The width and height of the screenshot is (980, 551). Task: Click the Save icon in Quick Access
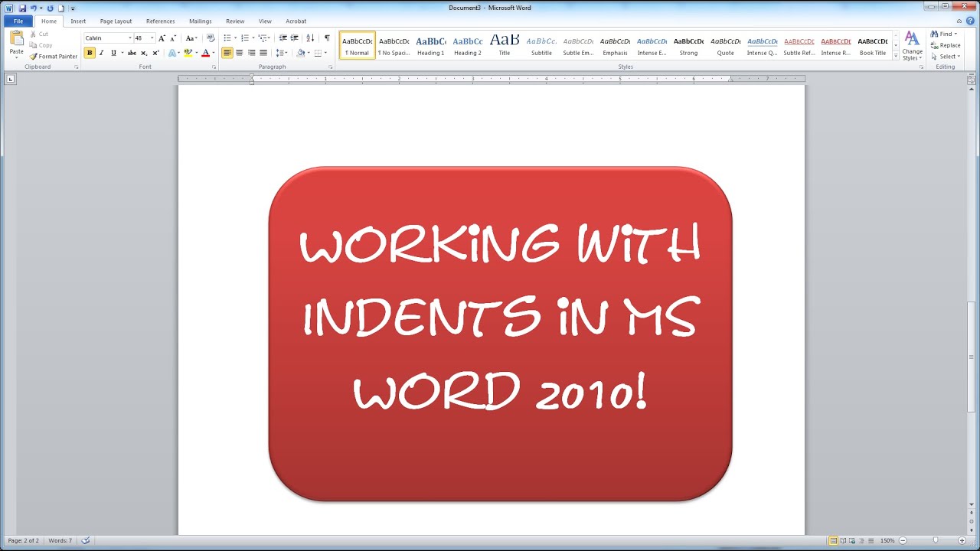tap(23, 8)
